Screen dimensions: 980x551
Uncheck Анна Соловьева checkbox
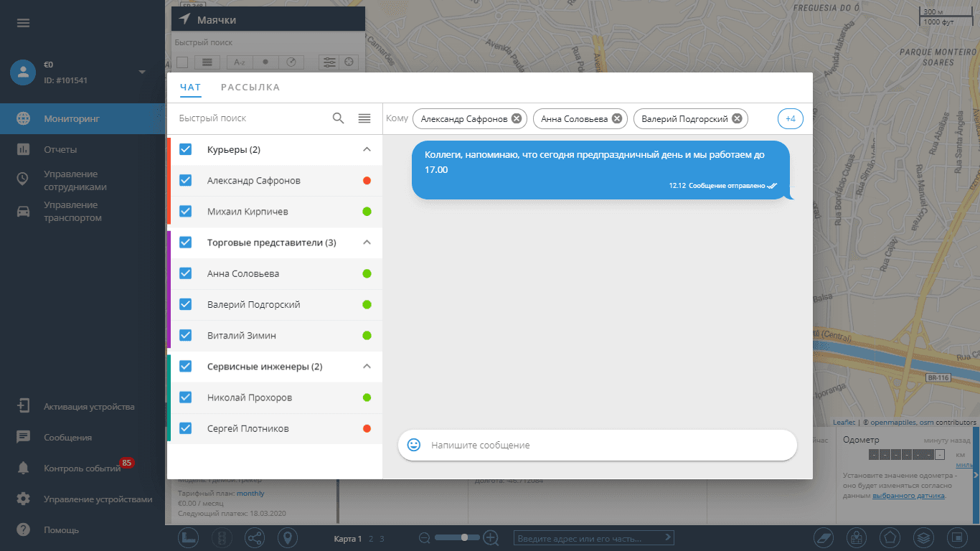click(186, 273)
